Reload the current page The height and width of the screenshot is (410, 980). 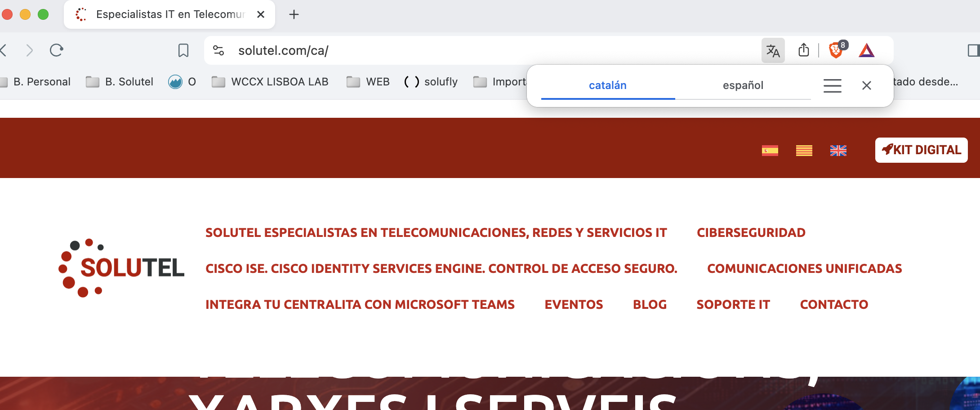tap(57, 50)
